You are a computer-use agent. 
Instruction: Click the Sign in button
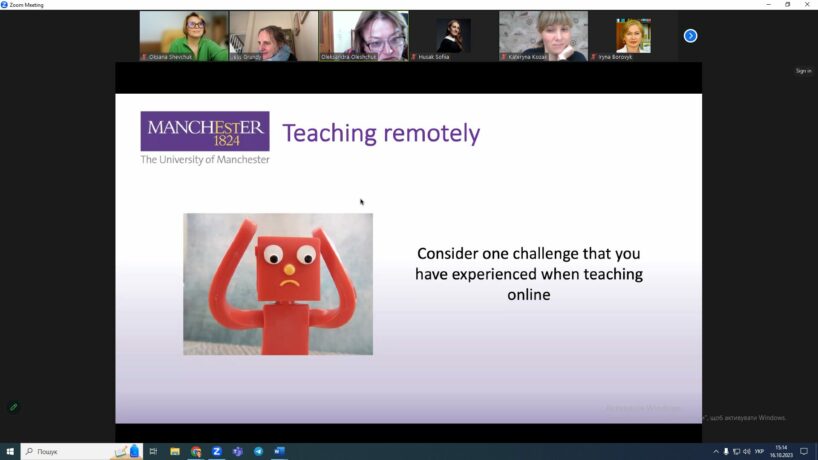tap(803, 71)
